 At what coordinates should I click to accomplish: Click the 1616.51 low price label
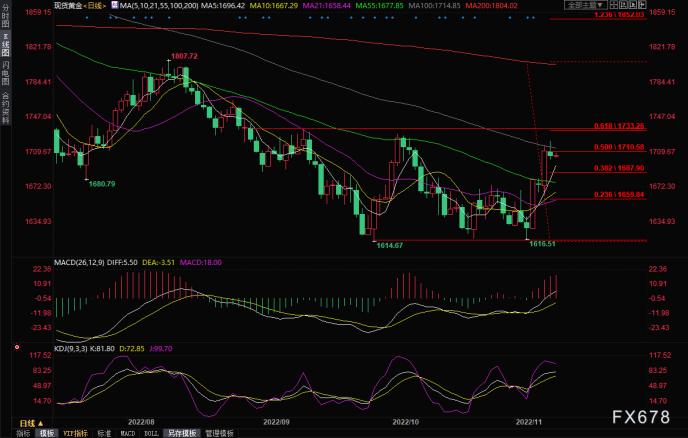click(542, 244)
